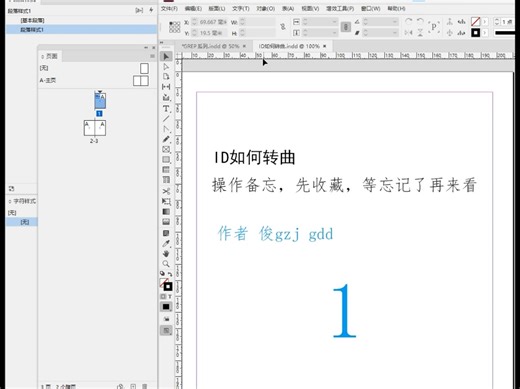Select the Direct Selection tool
The image size is (520, 389).
click(166, 67)
